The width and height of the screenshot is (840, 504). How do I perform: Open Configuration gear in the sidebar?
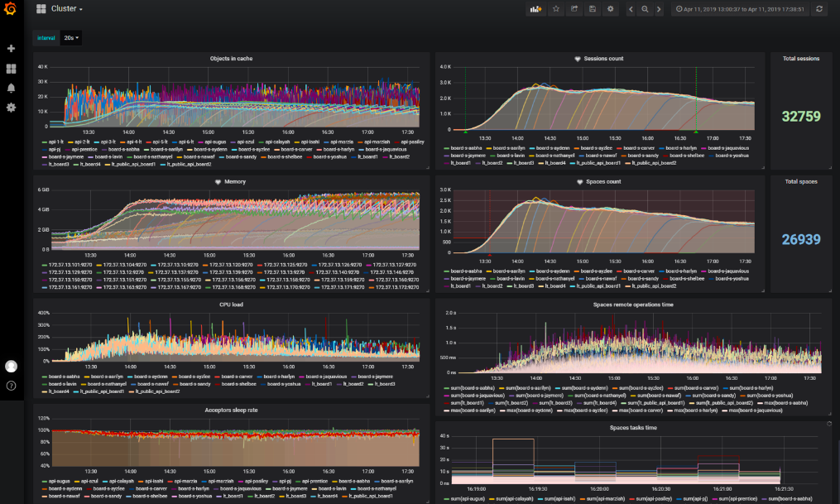click(x=11, y=107)
